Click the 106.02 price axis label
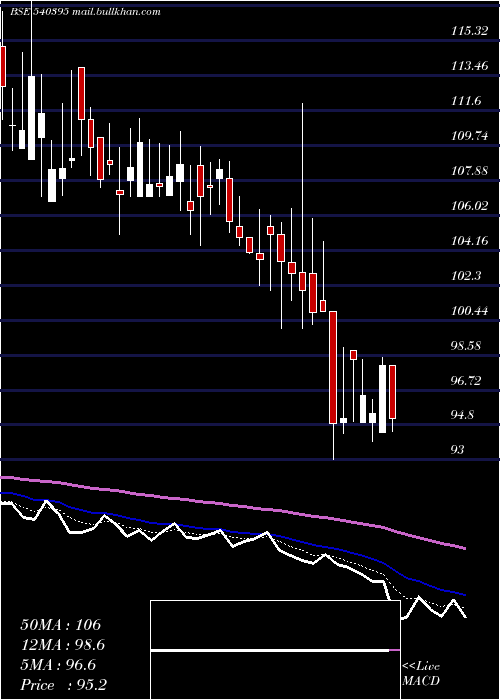Viewport: 500px width, 700px height. tap(469, 206)
